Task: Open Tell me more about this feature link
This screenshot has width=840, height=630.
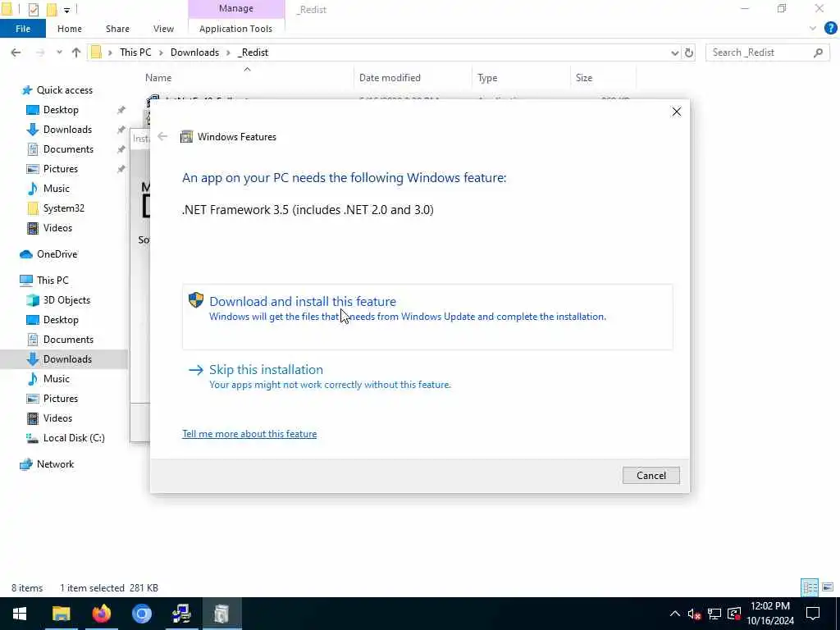Action: point(249,434)
